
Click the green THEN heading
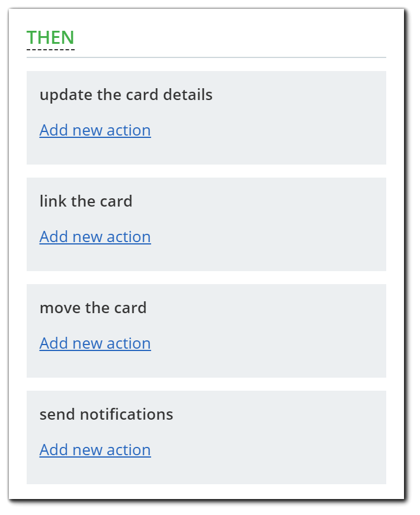[50, 37]
